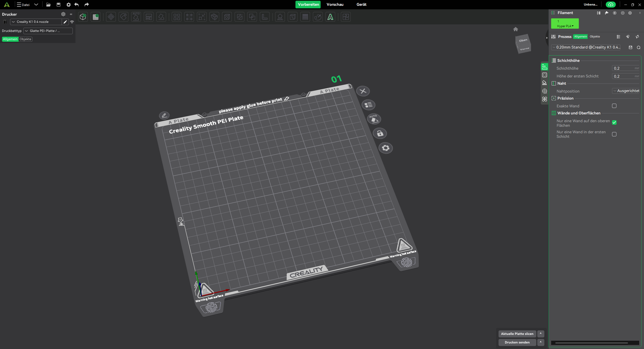Select the text shape 'A' tool

[330, 17]
